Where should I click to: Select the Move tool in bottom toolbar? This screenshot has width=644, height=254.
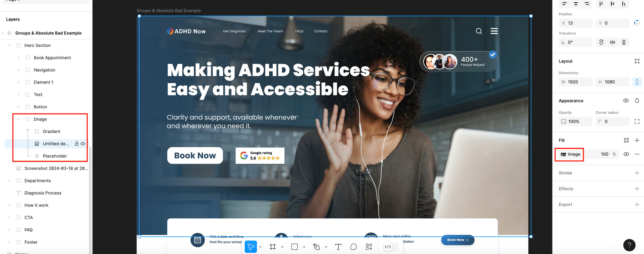(251, 247)
